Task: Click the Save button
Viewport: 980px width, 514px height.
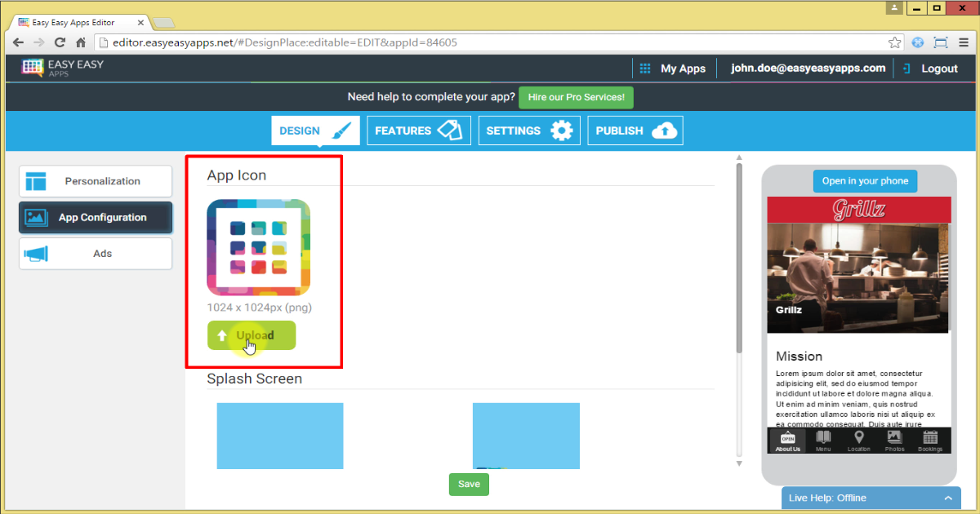Action: tap(469, 484)
